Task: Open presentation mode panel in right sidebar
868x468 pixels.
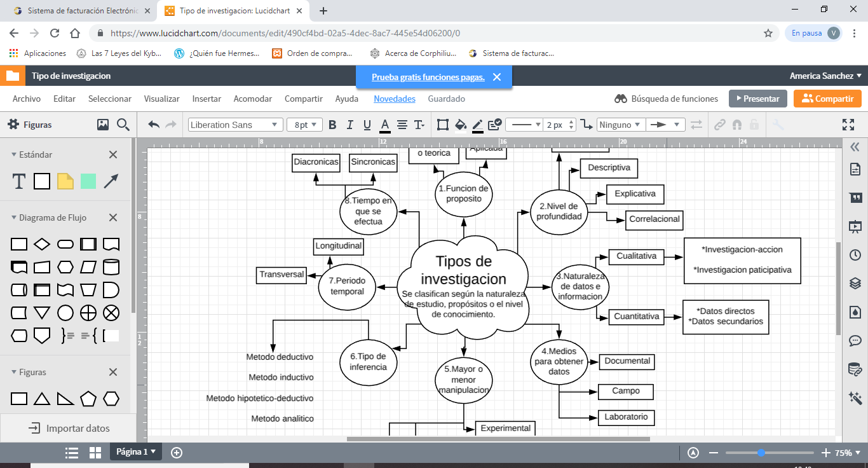Action: (855, 226)
